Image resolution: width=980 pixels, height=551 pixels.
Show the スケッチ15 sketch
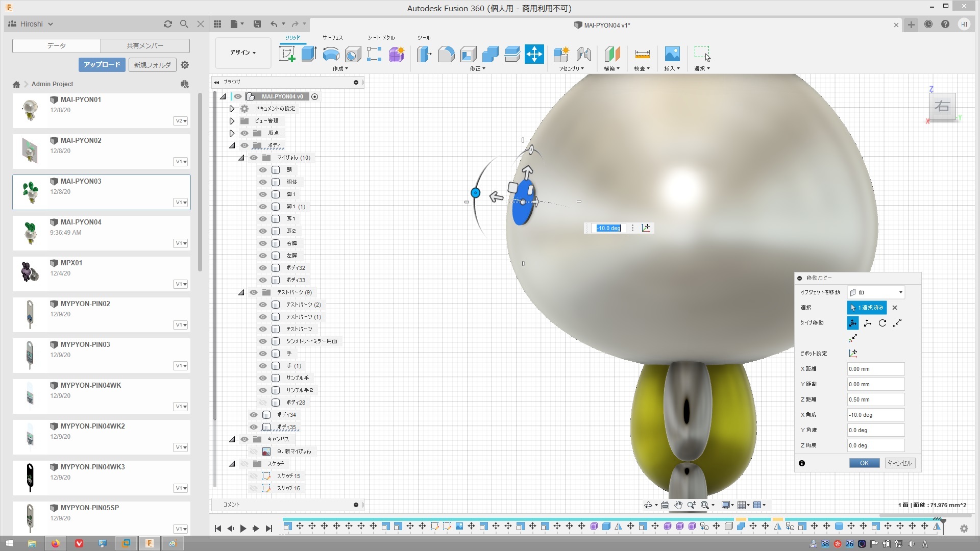pyautogui.click(x=254, y=476)
